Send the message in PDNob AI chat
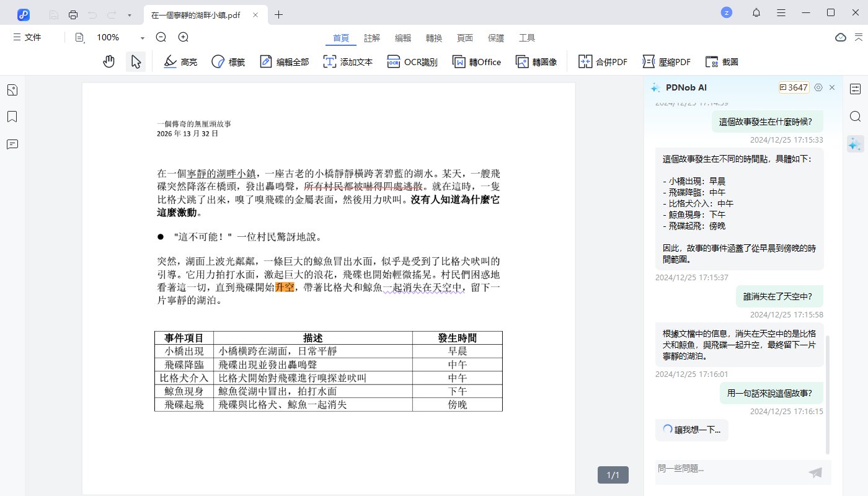Viewport: 868px width, 496px height. pyautogui.click(x=815, y=472)
